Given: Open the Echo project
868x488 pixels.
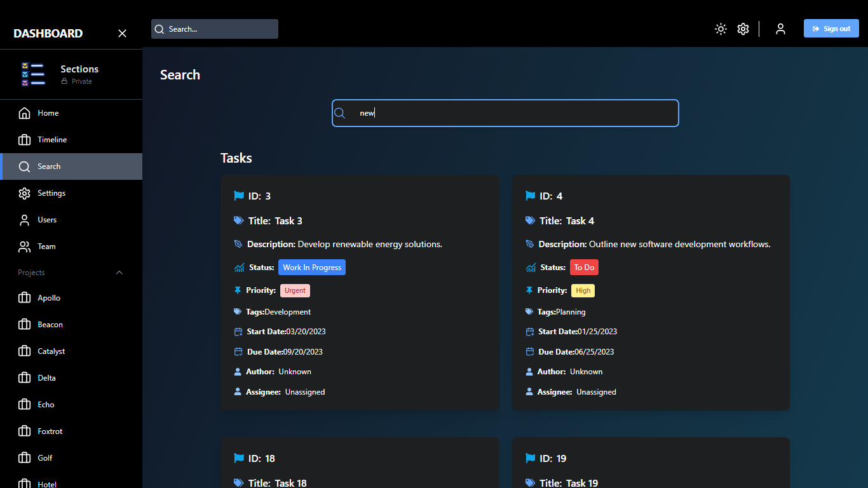Looking at the screenshot, I should coord(71,405).
